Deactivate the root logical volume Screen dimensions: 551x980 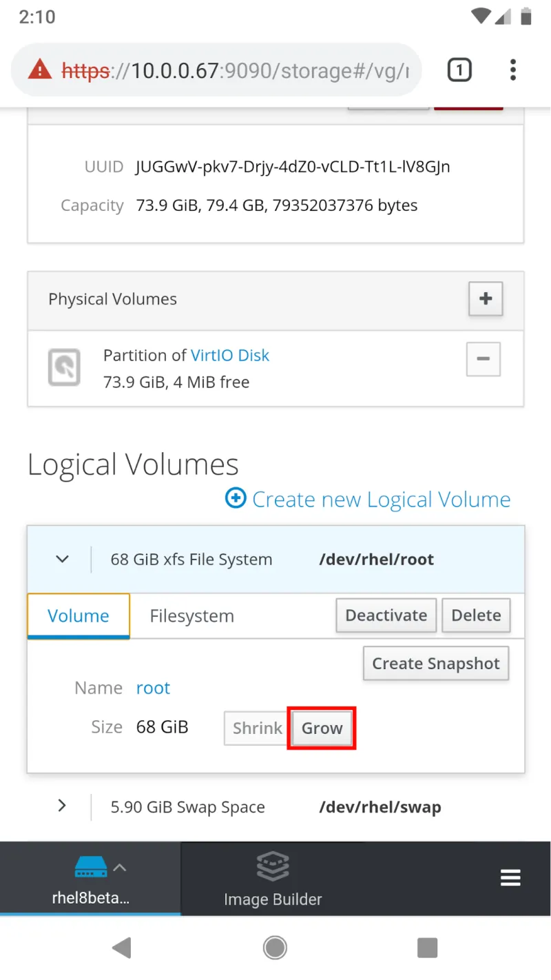coord(386,615)
